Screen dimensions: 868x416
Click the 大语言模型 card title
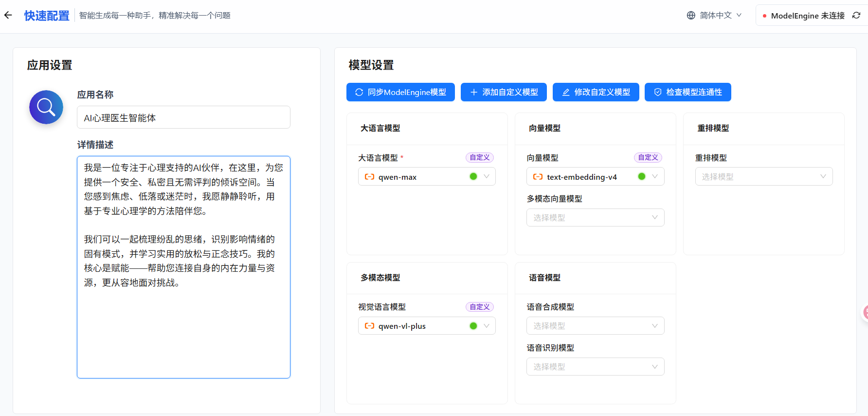[380, 128]
